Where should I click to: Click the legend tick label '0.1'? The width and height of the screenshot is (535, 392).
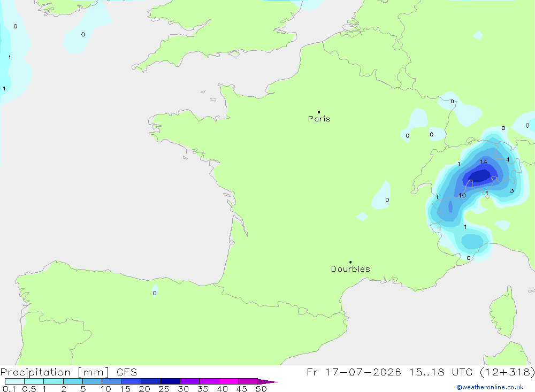(x=9, y=389)
